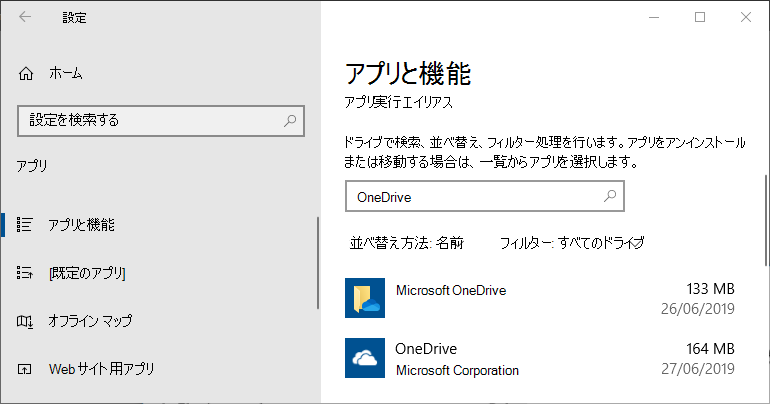Click the 既定のアプリ sidebar icon

click(x=25, y=273)
